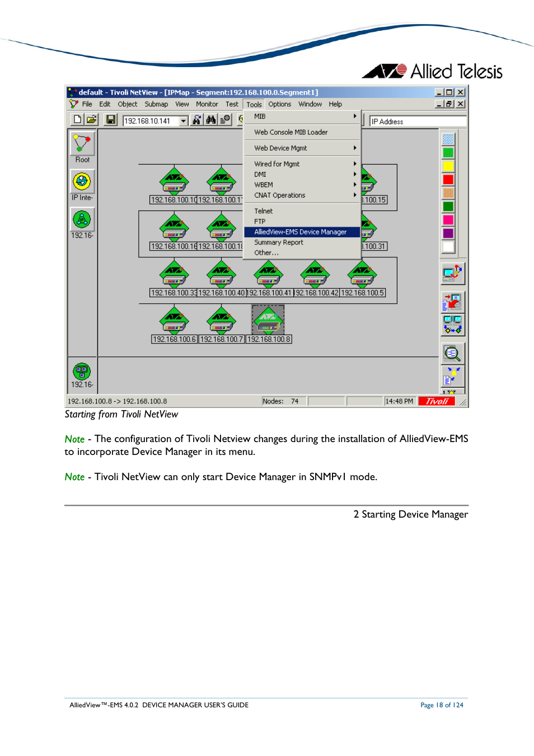Open the IP address combo box dropdown arrow
This screenshot has height=756, width=534.
click(x=183, y=121)
